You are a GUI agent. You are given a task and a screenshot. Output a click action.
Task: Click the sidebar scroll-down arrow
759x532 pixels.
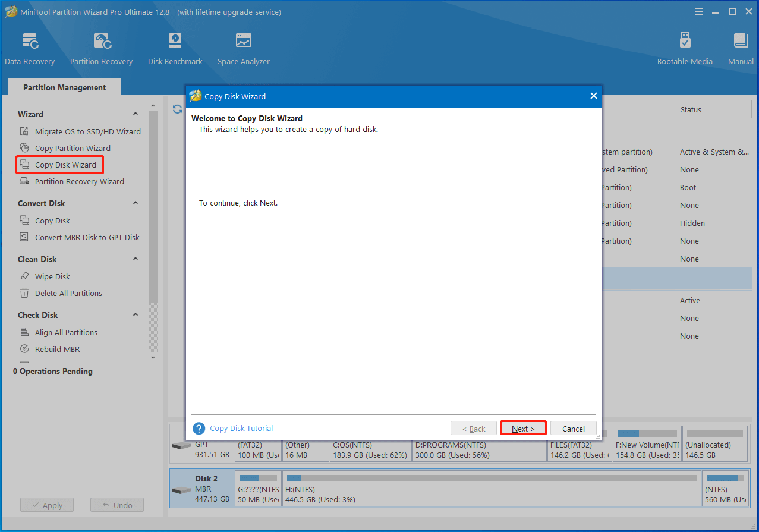(153, 358)
